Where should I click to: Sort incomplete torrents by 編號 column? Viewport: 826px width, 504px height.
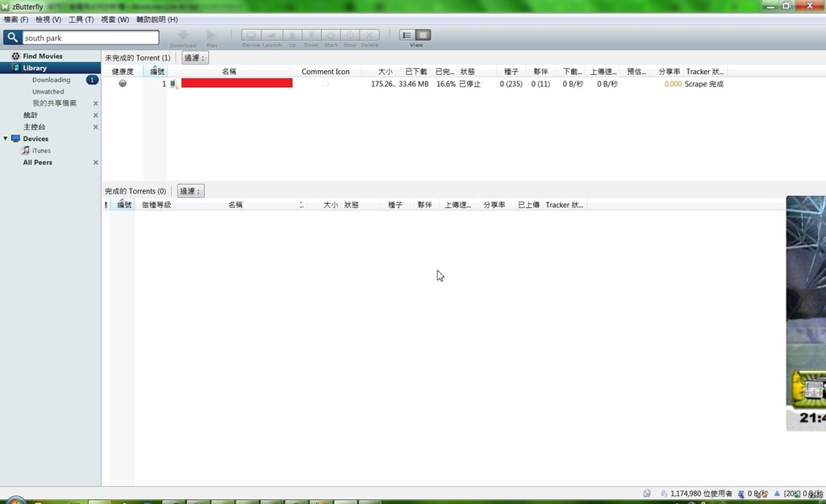click(157, 72)
